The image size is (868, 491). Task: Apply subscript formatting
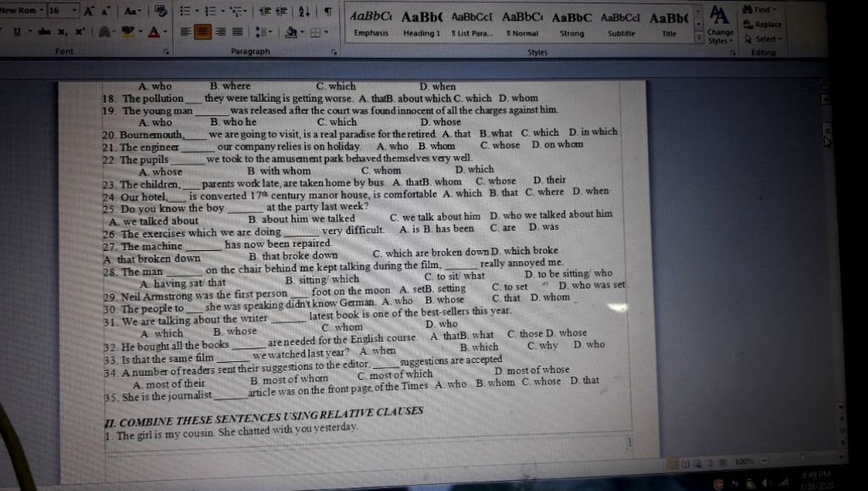pyautogui.click(x=62, y=32)
